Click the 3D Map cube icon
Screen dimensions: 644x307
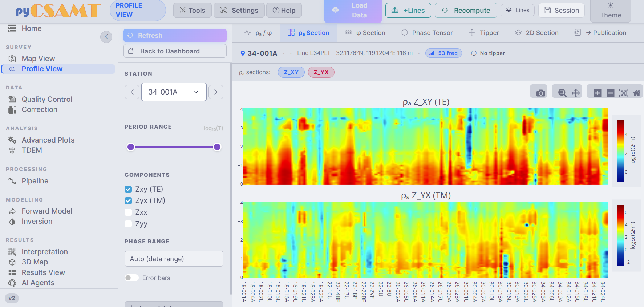tap(12, 262)
